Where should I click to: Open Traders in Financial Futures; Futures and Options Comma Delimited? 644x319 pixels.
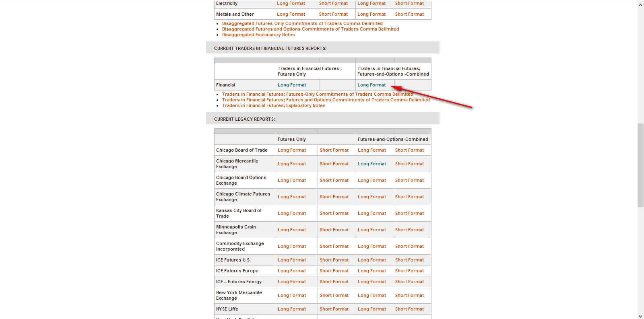[326, 100]
